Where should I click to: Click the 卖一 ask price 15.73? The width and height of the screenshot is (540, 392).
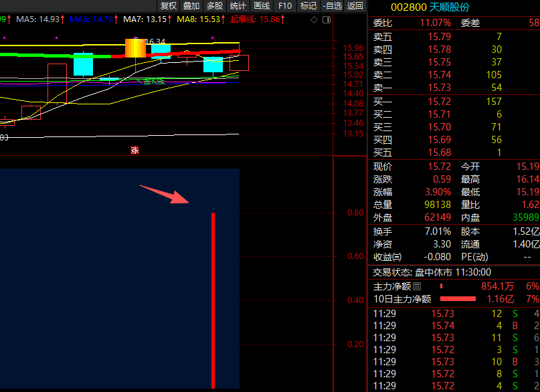[x=439, y=88]
